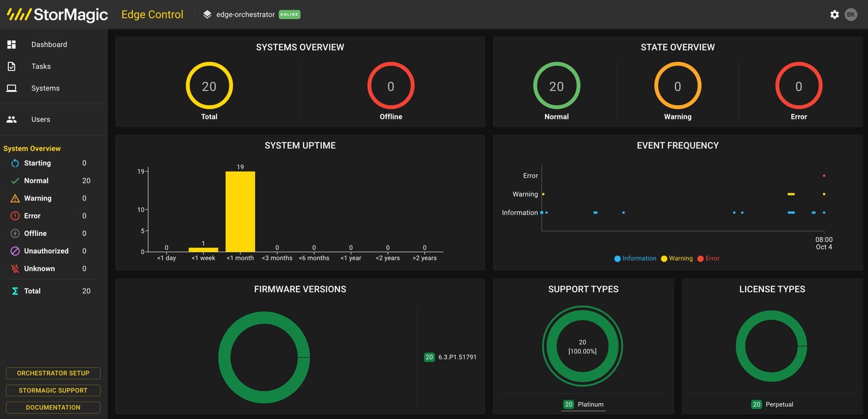The image size is (868, 419).
Task: Click the Users people icon
Action: tap(12, 120)
